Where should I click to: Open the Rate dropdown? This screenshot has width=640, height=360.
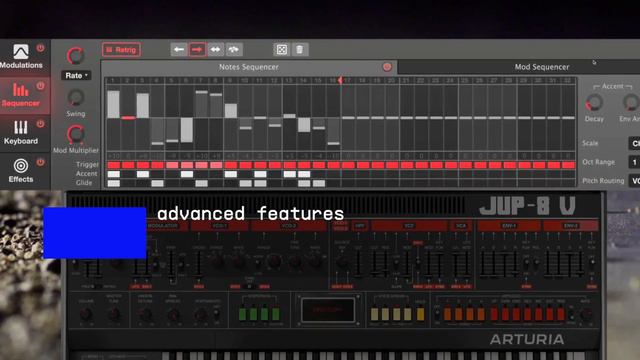76,76
